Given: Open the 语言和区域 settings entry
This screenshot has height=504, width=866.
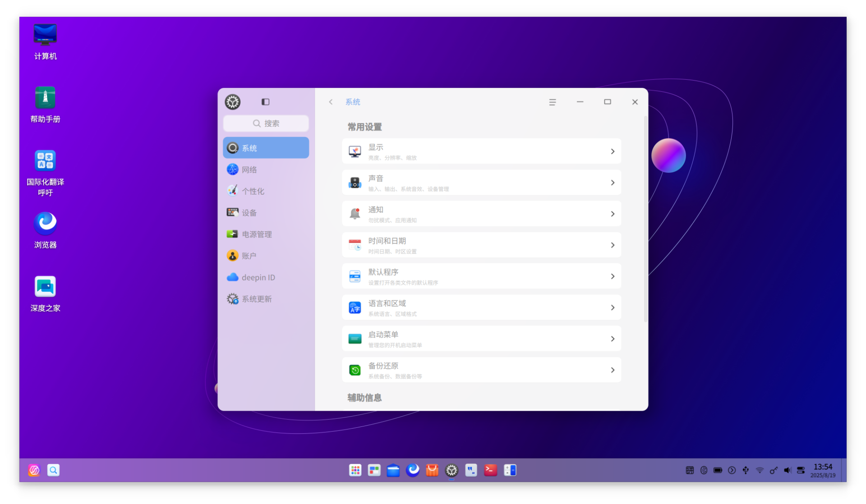Looking at the screenshot, I should 481,308.
